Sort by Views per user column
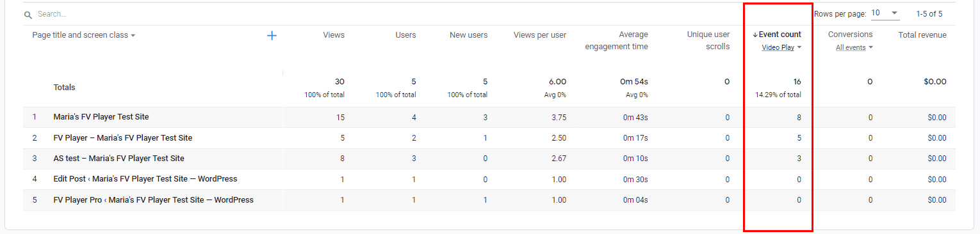 [x=540, y=35]
